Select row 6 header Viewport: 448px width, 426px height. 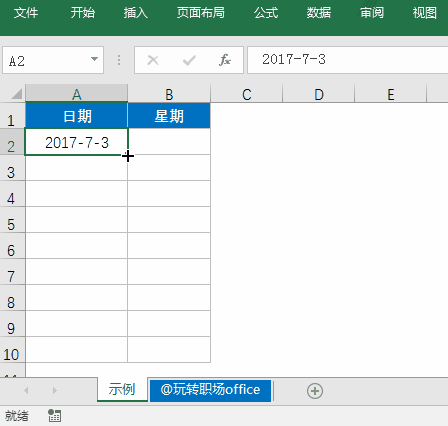[x=12, y=246]
